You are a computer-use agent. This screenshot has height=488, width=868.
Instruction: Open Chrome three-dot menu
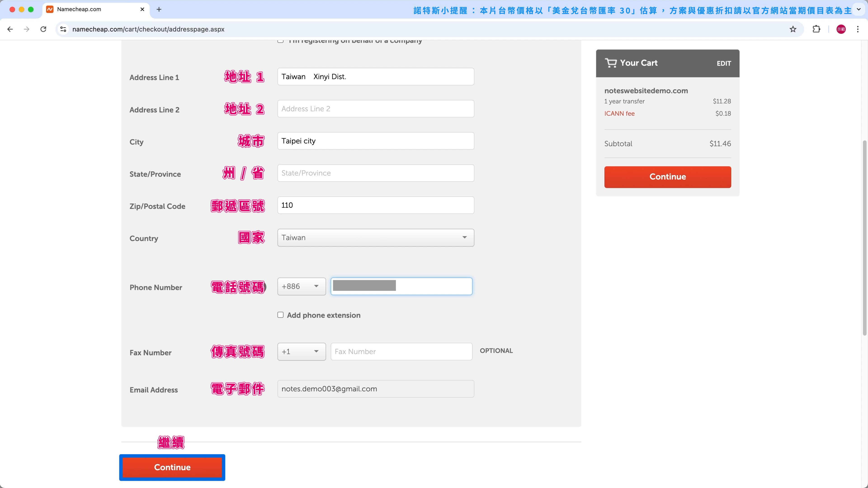pyautogui.click(x=858, y=29)
